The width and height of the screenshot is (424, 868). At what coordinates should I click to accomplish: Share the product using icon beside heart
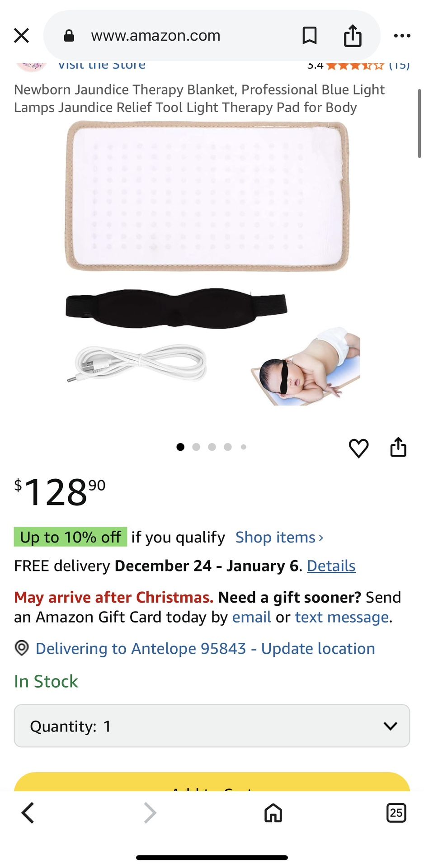pos(398,447)
